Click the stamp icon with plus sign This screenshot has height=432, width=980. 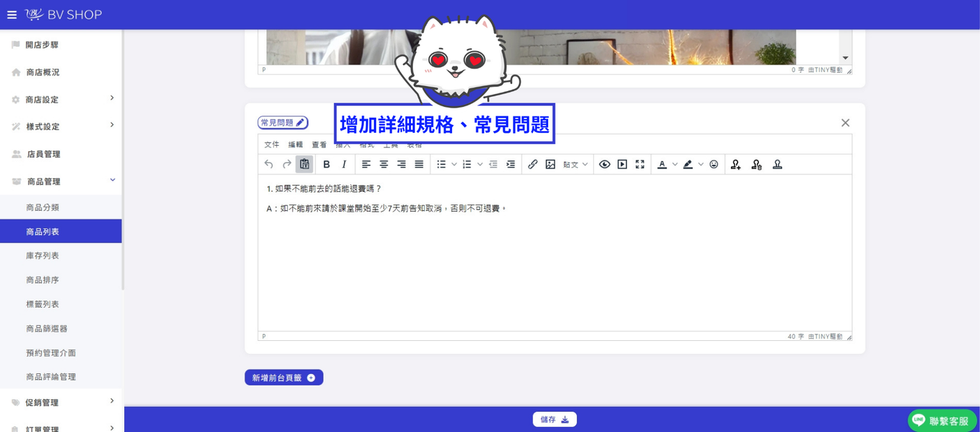click(x=735, y=164)
